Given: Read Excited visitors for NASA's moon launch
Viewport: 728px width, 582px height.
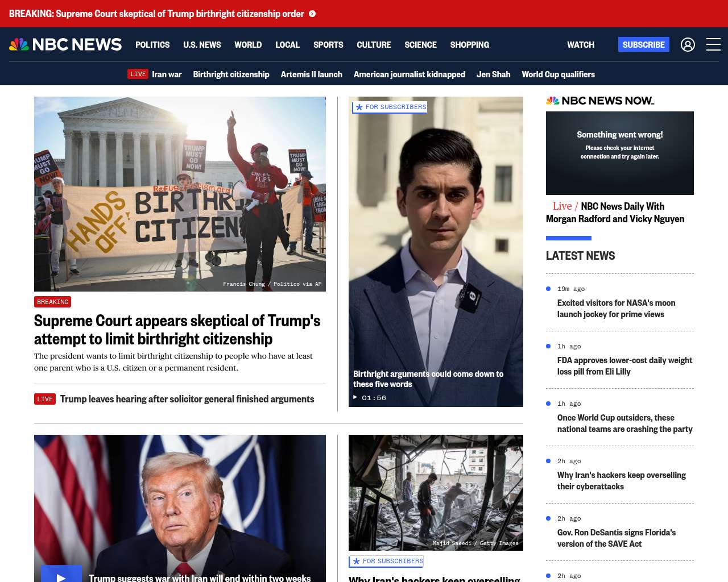Looking at the screenshot, I should click(x=617, y=309).
